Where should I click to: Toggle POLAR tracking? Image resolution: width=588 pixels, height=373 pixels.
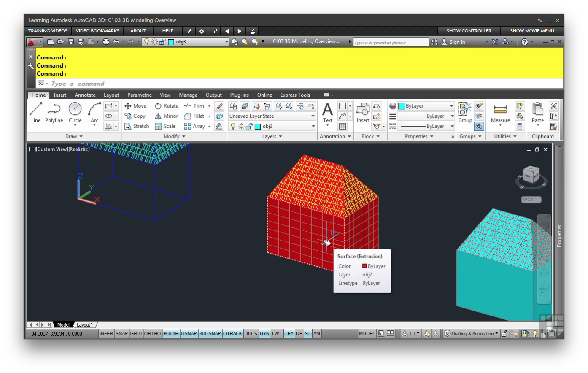click(x=171, y=333)
